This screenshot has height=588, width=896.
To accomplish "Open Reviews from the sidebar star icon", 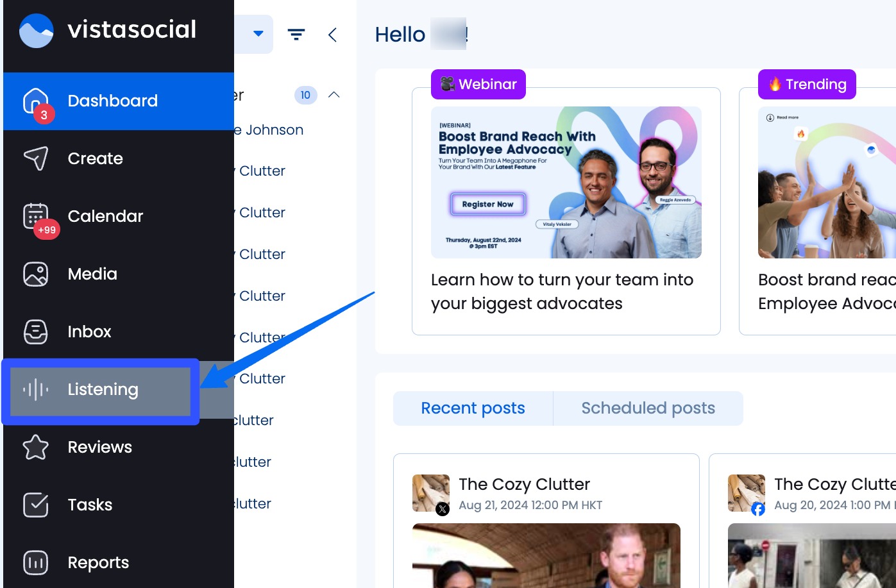I will [35, 447].
